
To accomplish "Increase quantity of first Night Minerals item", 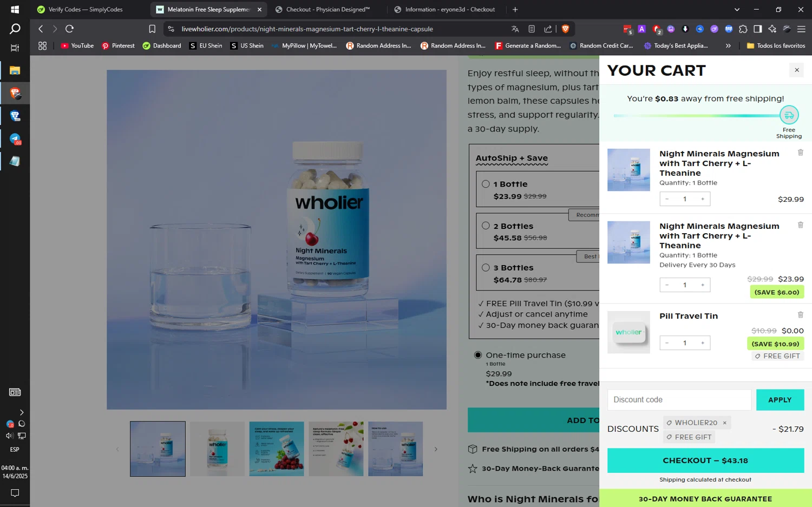I will (x=703, y=199).
